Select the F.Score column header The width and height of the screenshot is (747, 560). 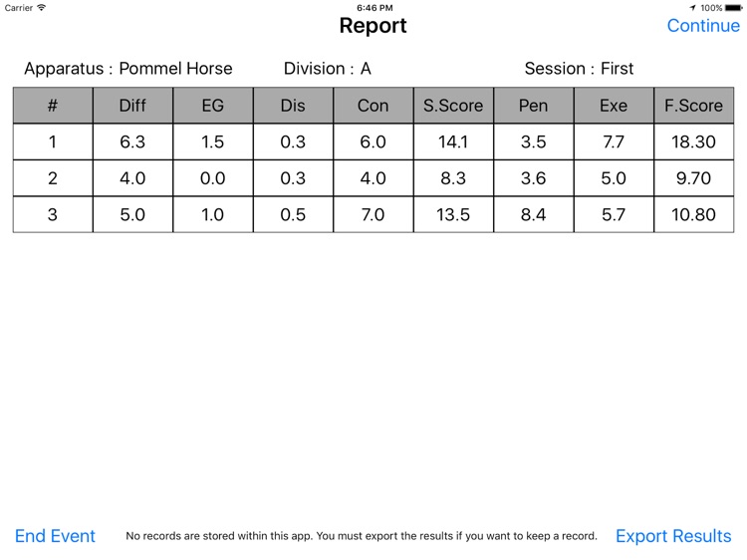tap(693, 106)
